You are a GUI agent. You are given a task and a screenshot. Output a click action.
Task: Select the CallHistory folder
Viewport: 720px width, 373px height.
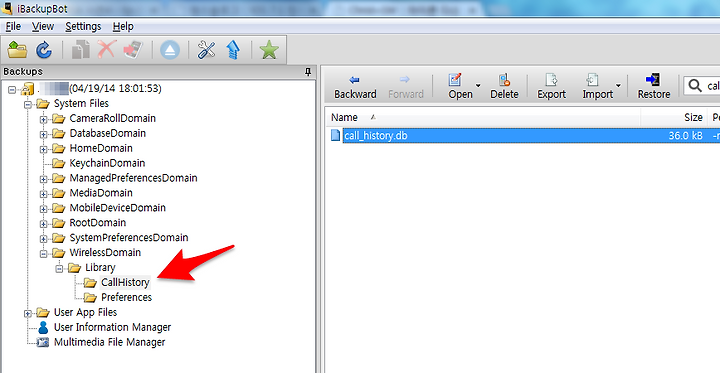125,283
